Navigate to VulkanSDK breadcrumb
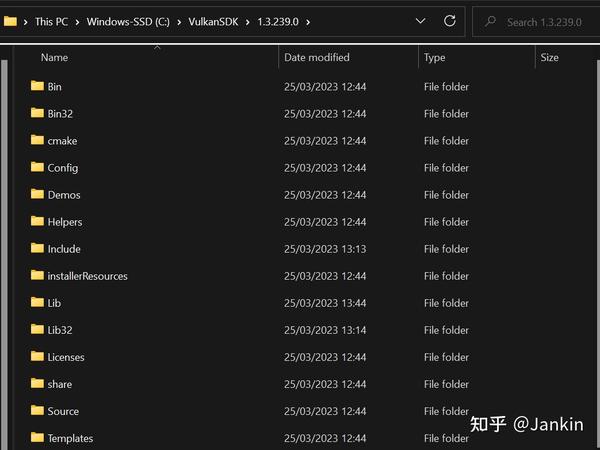 click(x=213, y=22)
